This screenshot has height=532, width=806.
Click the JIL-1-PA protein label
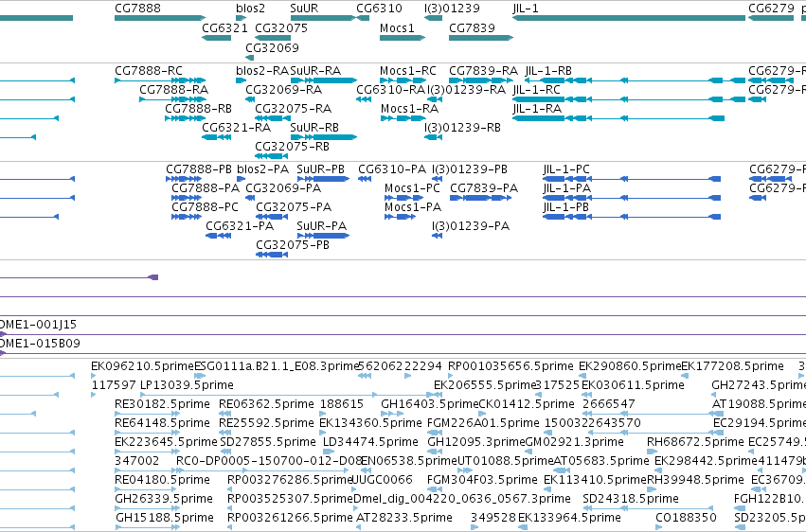pos(567,188)
